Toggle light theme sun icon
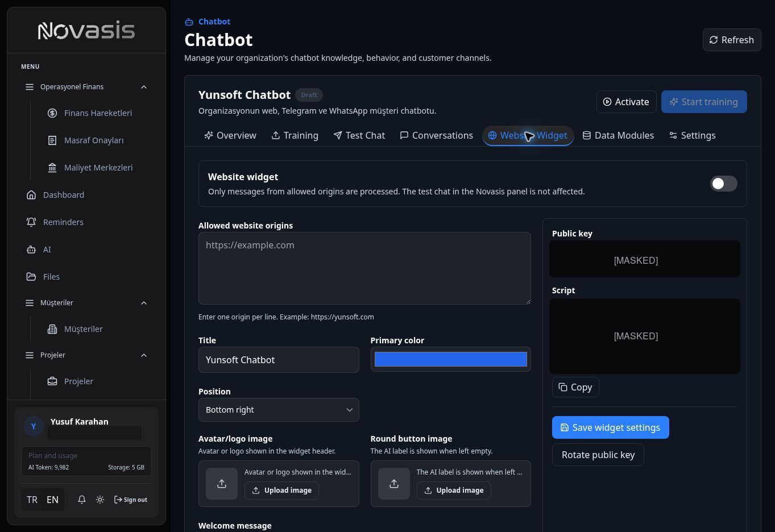This screenshot has width=775, height=532. click(100, 500)
